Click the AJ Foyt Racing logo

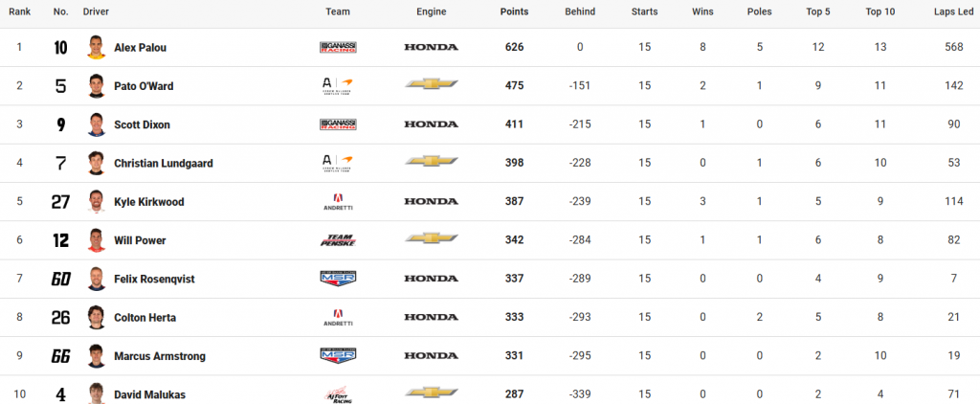(338, 394)
